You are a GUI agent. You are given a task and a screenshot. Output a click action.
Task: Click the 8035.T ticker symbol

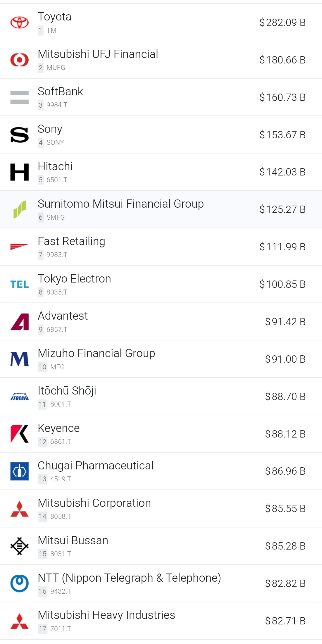[x=57, y=292]
